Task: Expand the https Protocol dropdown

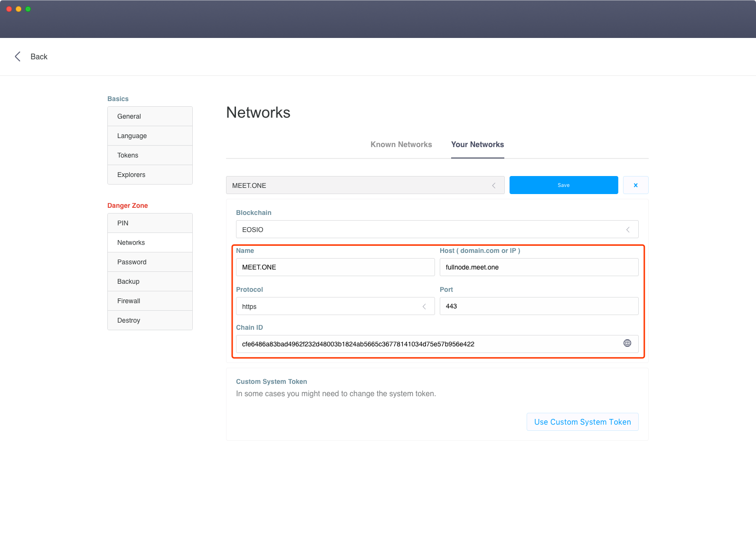Action: [335, 306]
